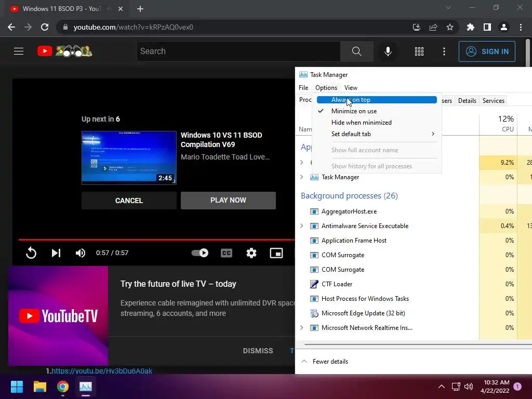Toggle the Chrome side panel
The image size is (532, 399).
pos(487,27)
